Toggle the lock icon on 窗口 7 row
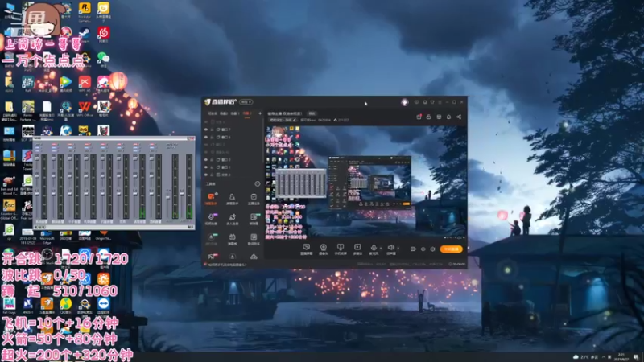Image resolution: width=644 pixels, height=362 pixels. coord(213,130)
